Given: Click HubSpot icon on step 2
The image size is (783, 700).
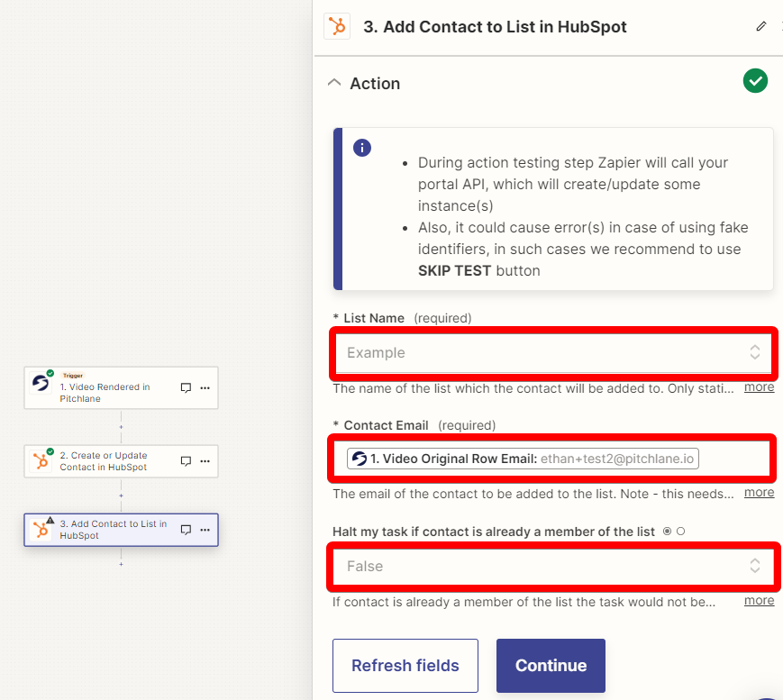Looking at the screenshot, I should click(41, 461).
